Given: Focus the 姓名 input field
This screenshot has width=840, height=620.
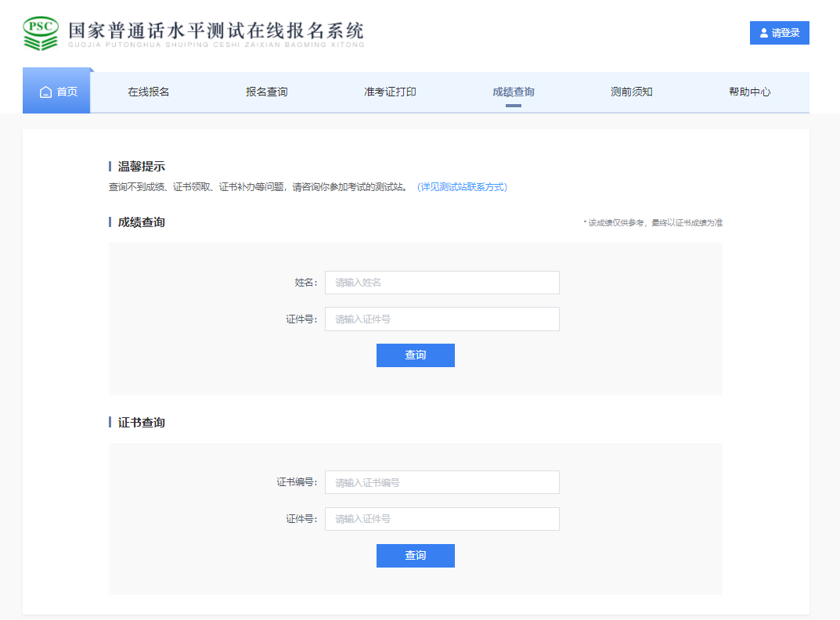Looking at the screenshot, I should coord(442,283).
